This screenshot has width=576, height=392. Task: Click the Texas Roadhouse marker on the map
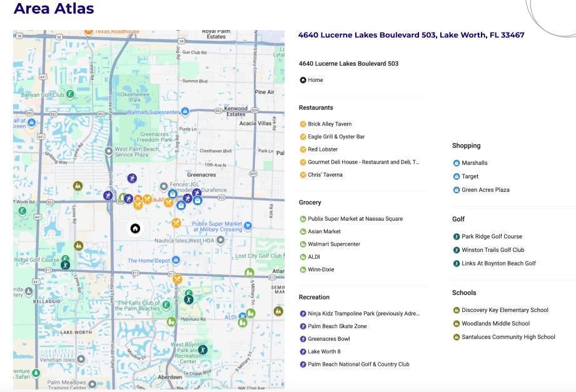click(89, 31)
